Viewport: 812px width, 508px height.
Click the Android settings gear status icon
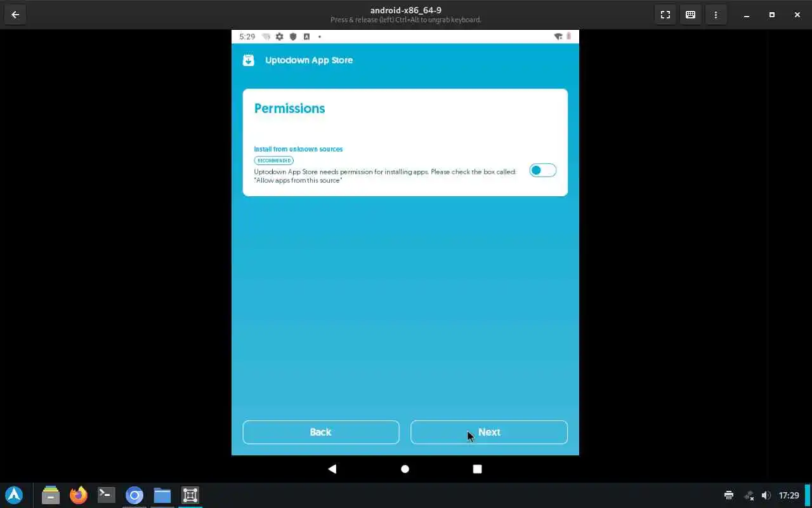[279, 37]
